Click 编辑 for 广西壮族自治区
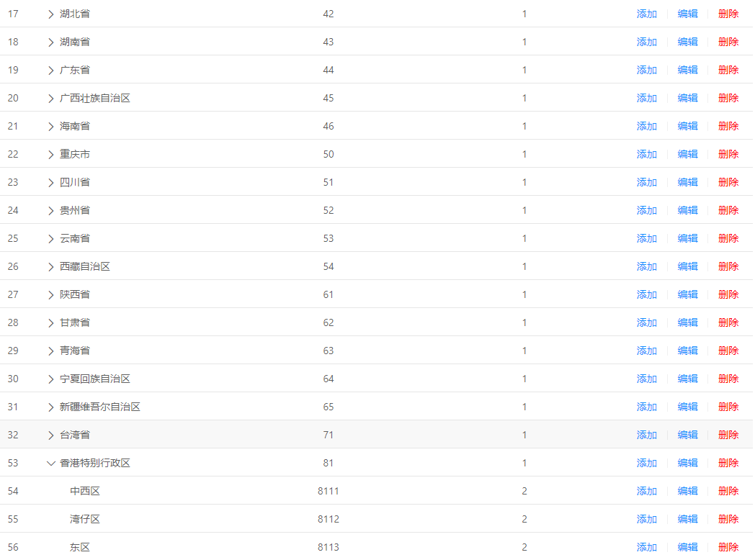The image size is (755, 560). 687,99
